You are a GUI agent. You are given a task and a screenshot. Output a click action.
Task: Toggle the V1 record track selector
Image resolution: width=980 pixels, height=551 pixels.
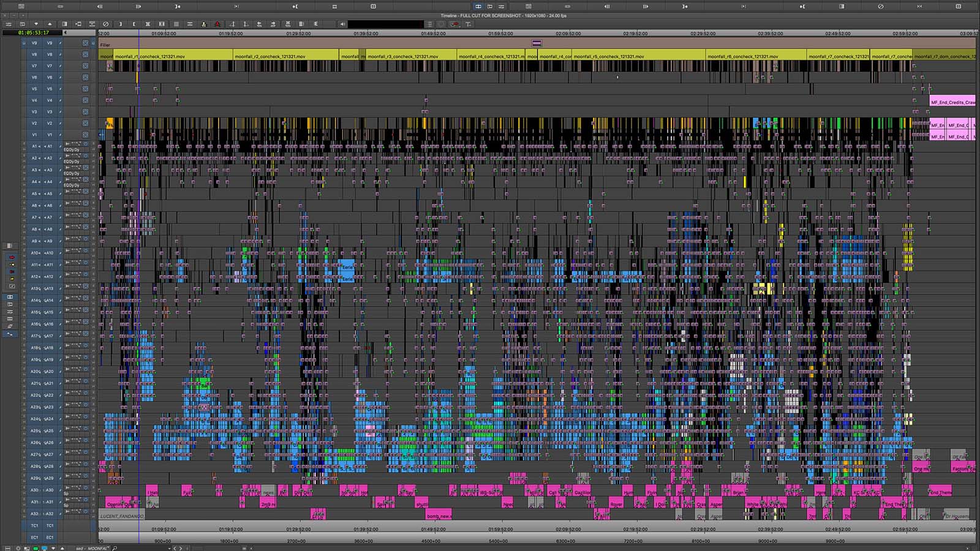click(50, 135)
